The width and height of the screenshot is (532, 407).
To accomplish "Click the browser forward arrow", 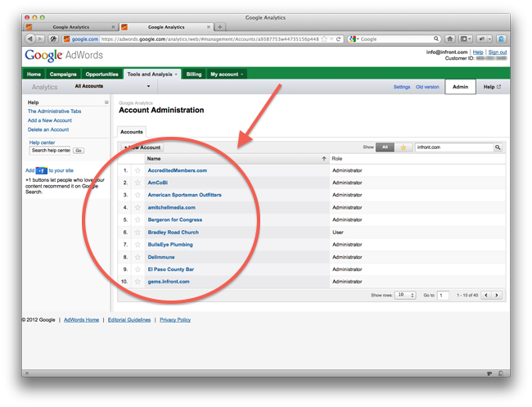I will 40,39.
